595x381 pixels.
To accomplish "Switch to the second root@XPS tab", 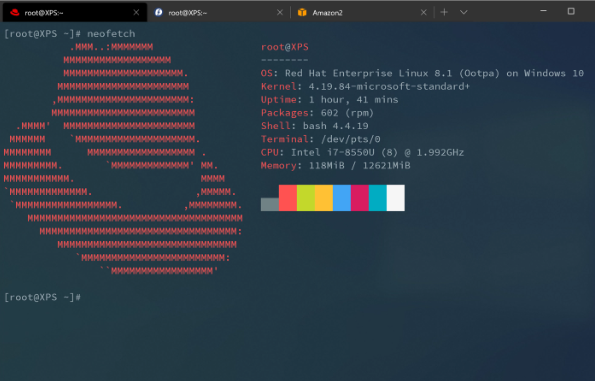I will pyautogui.click(x=218, y=13).
